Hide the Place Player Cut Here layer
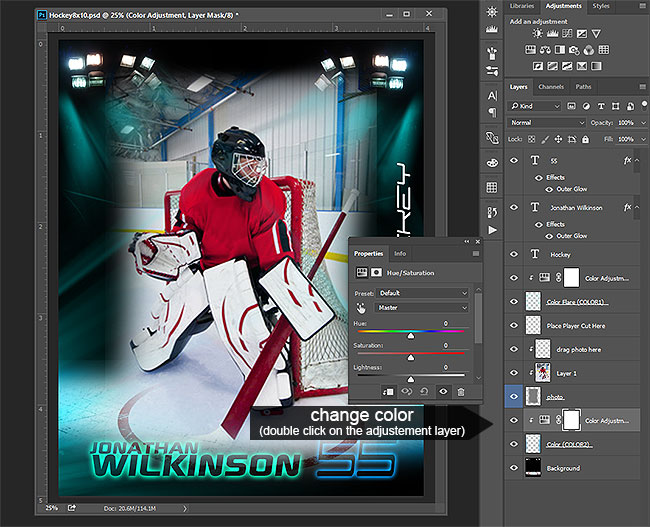Screen dimensions: 650x527 coord(514,325)
